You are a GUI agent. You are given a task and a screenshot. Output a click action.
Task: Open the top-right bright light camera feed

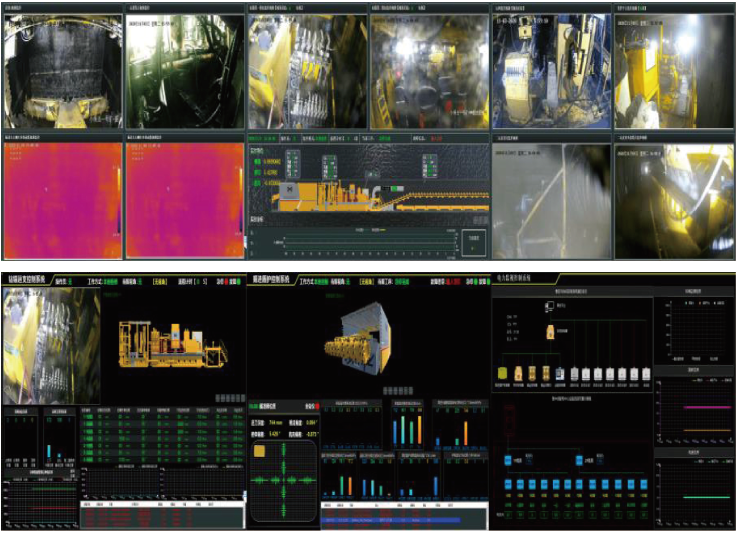pyautogui.click(x=673, y=72)
